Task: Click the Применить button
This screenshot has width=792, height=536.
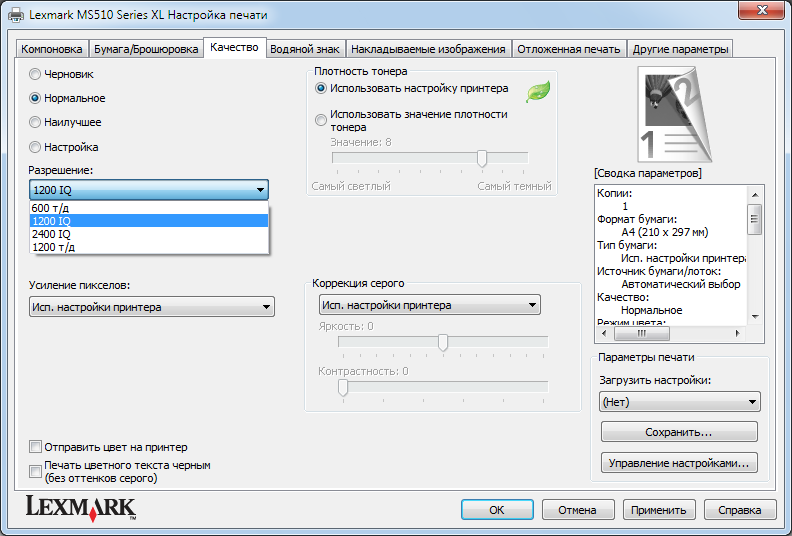Action: pos(659,510)
